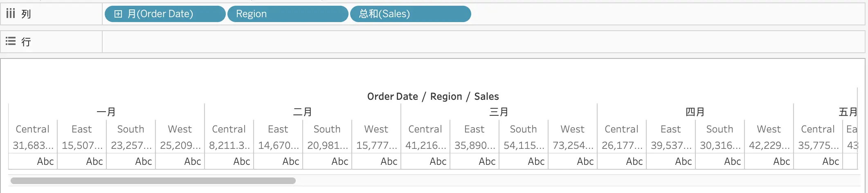Select the 二月 month header

click(x=303, y=112)
